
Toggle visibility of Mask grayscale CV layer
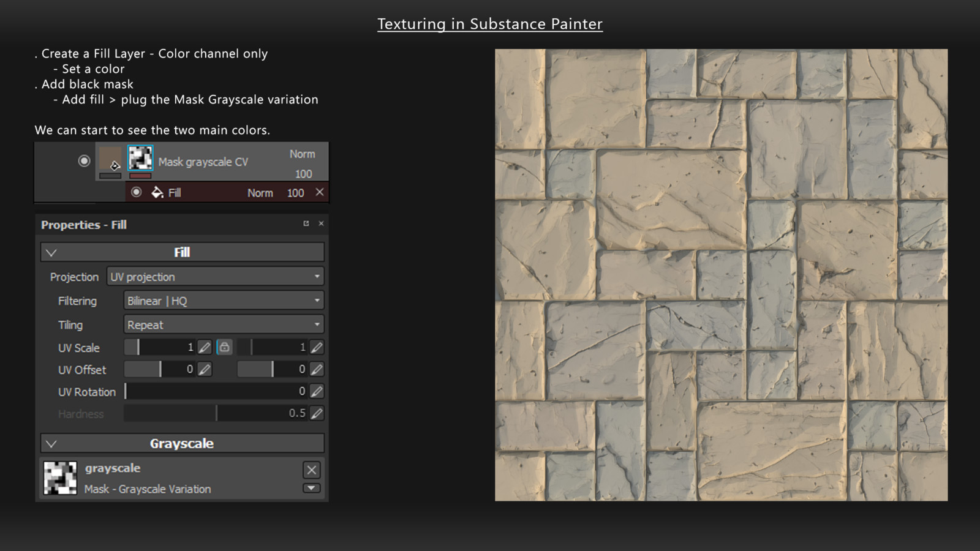point(85,161)
